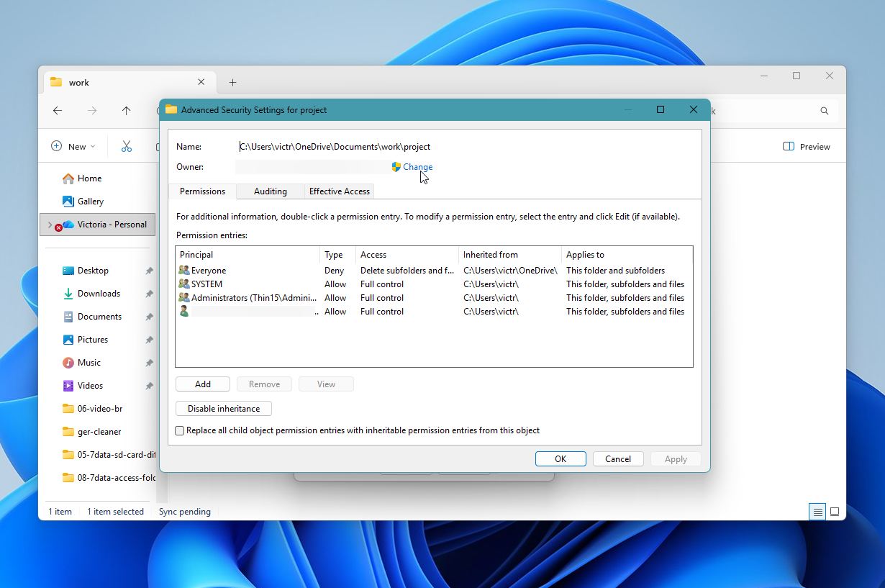
Task: Open the 06-video-br folder
Action: pos(99,409)
